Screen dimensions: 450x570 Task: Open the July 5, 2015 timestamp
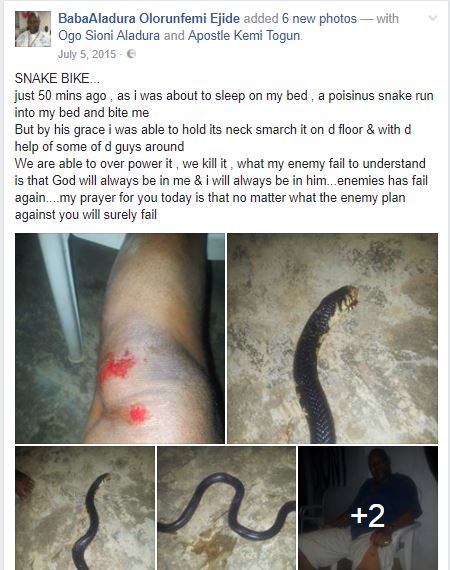click(87, 54)
